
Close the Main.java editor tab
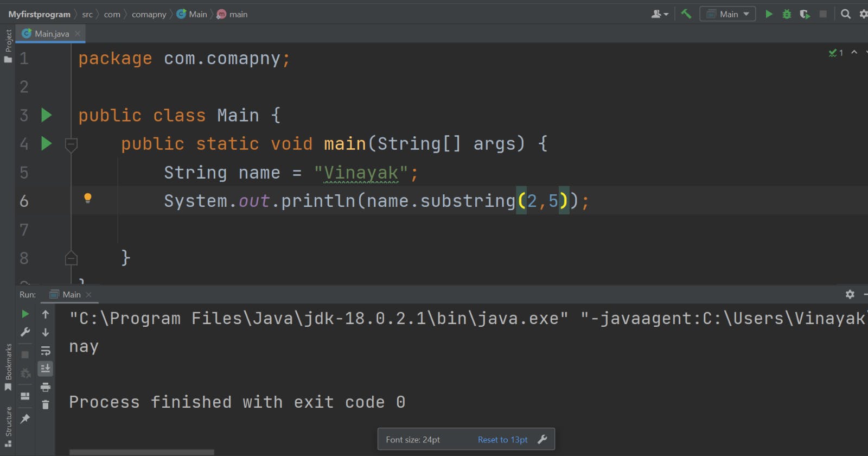click(x=78, y=34)
